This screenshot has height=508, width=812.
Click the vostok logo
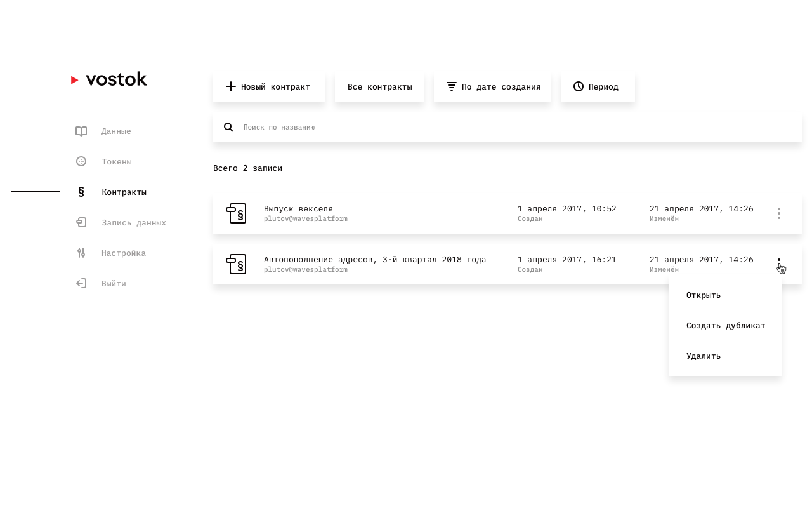(109, 79)
